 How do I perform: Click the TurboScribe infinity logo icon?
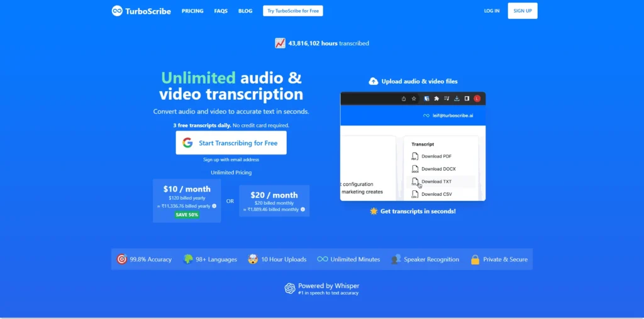[117, 11]
